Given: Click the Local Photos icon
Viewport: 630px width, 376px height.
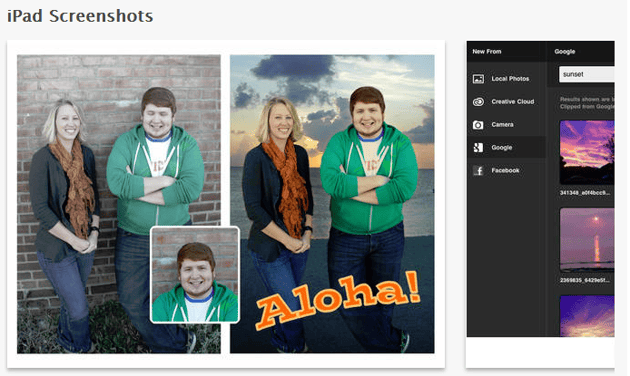Looking at the screenshot, I should click(478, 79).
